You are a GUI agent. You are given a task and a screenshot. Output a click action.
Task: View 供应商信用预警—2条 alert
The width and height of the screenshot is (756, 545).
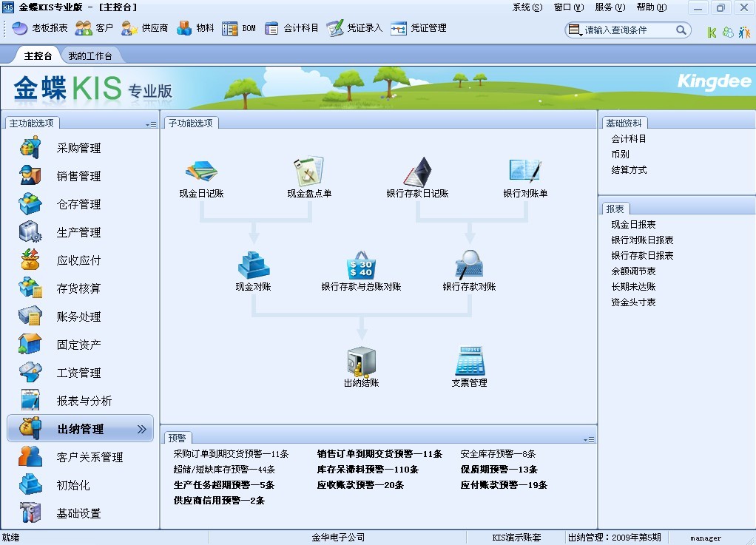(x=219, y=500)
